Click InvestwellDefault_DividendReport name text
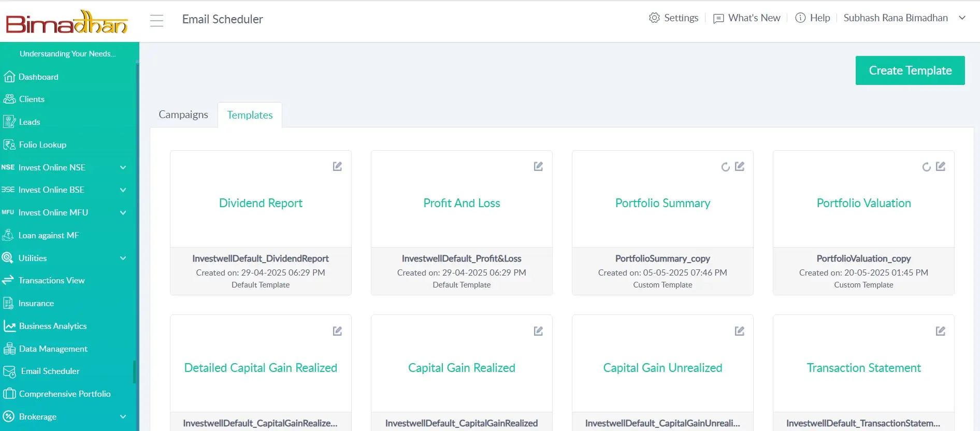 click(x=261, y=258)
